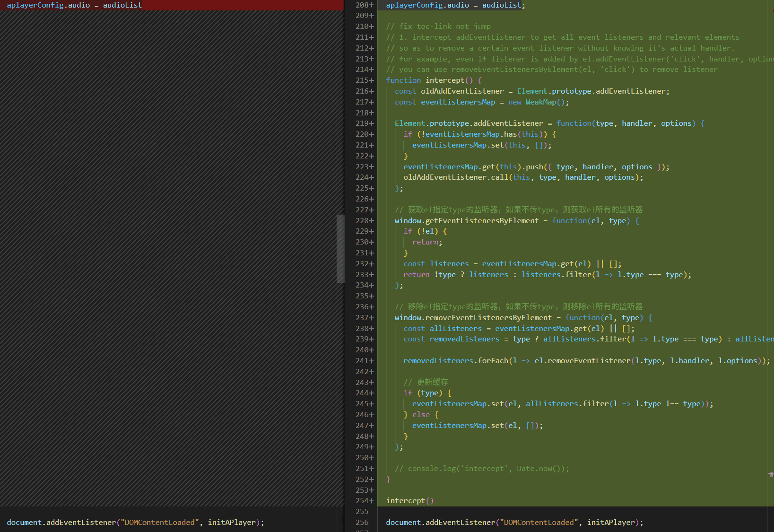Click 'window.getEventListenersByElement' identifier

tap(466, 221)
